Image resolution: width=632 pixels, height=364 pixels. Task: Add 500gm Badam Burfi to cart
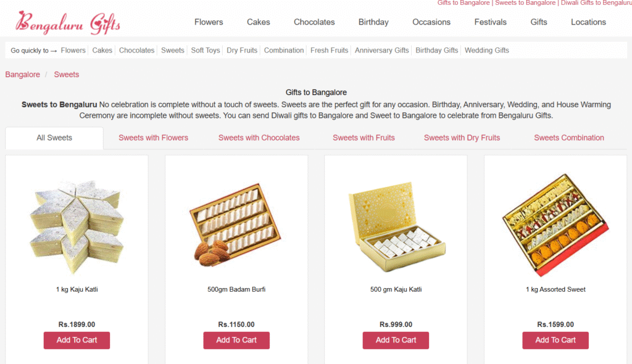[236, 340]
